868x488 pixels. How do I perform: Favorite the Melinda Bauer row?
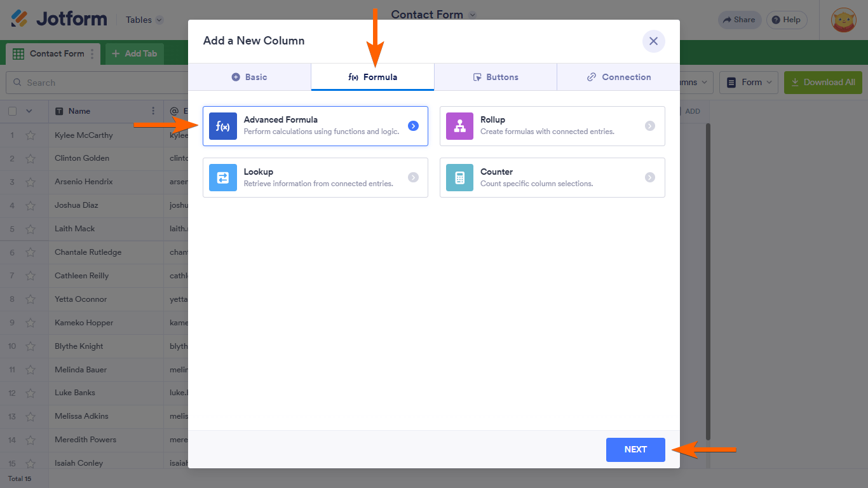coord(31,370)
